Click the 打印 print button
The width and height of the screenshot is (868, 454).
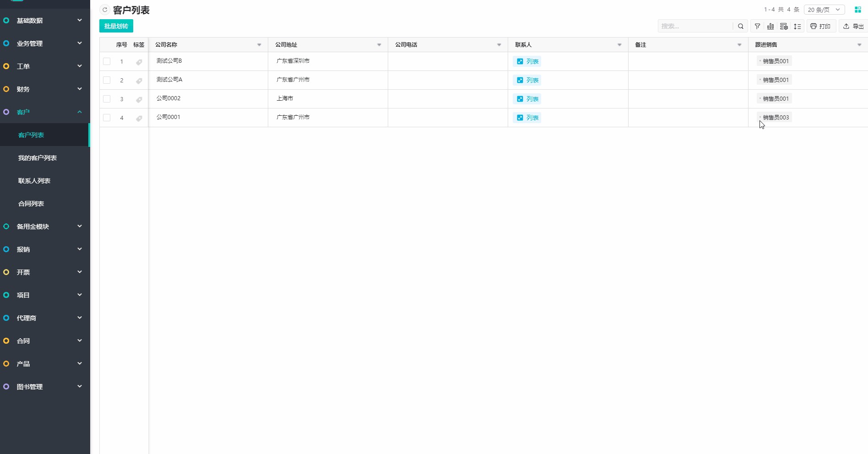coord(821,26)
